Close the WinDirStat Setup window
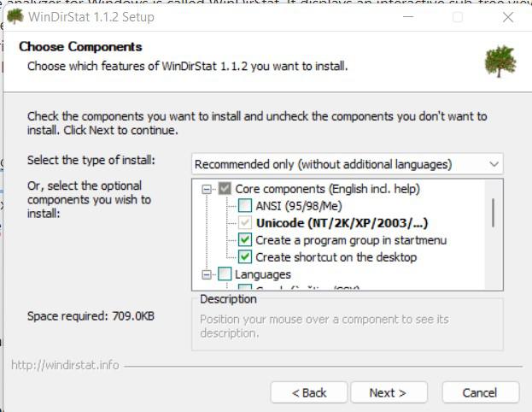The image size is (532, 412). [x=508, y=17]
